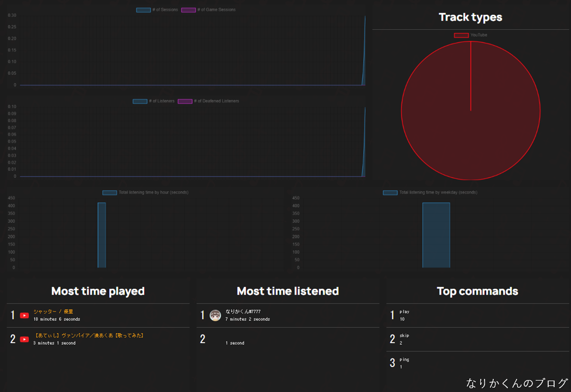
Task: Toggle 'Total listening time by weekday' legend
Action: pyautogui.click(x=430, y=192)
